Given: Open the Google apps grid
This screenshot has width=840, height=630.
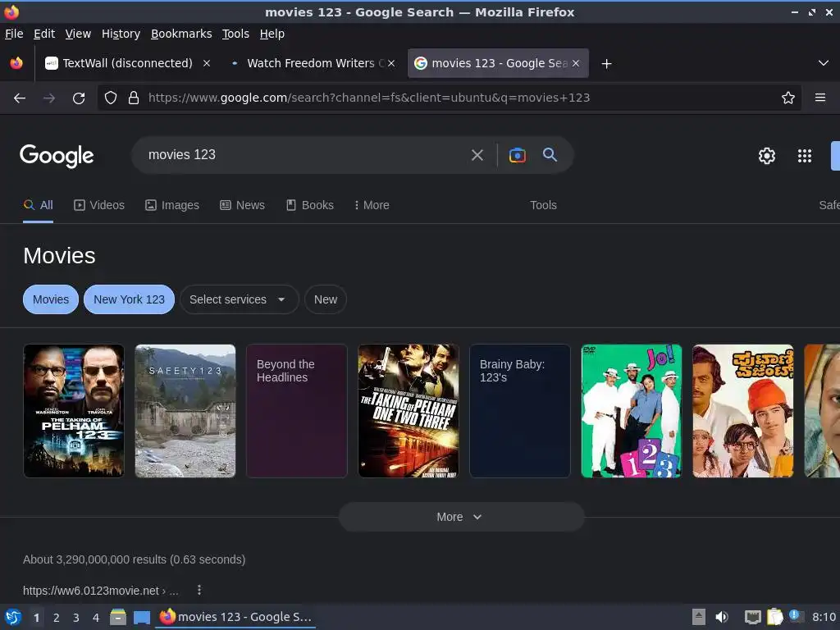Looking at the screenshot, I should (x=805, y=156).
